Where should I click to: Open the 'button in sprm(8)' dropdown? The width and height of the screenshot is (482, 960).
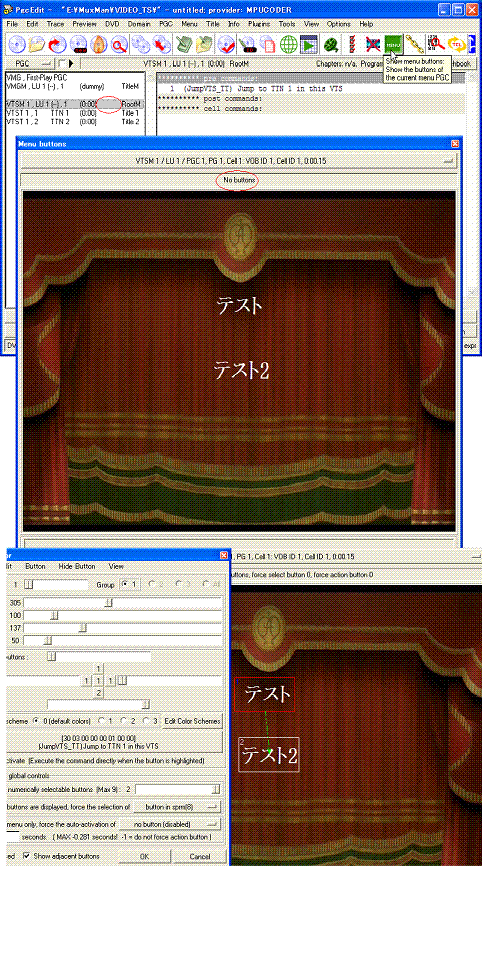tap(176, 807)
